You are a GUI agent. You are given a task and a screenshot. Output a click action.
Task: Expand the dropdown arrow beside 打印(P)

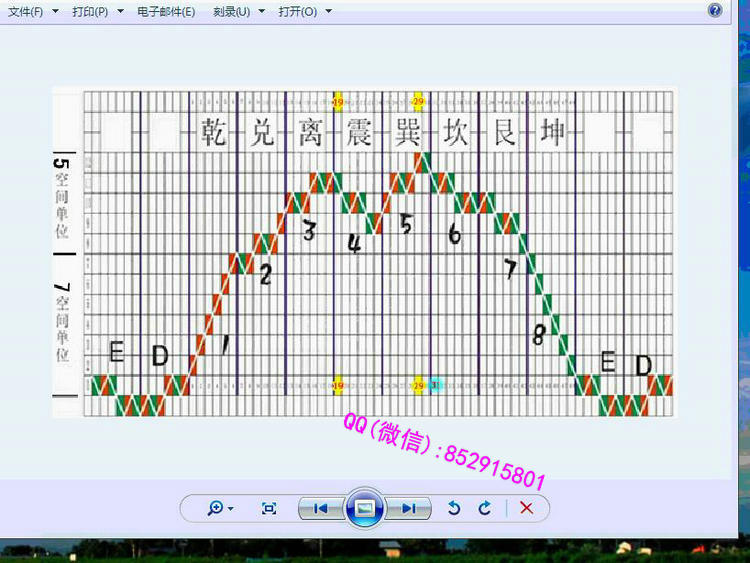click(x=120, y=11)
